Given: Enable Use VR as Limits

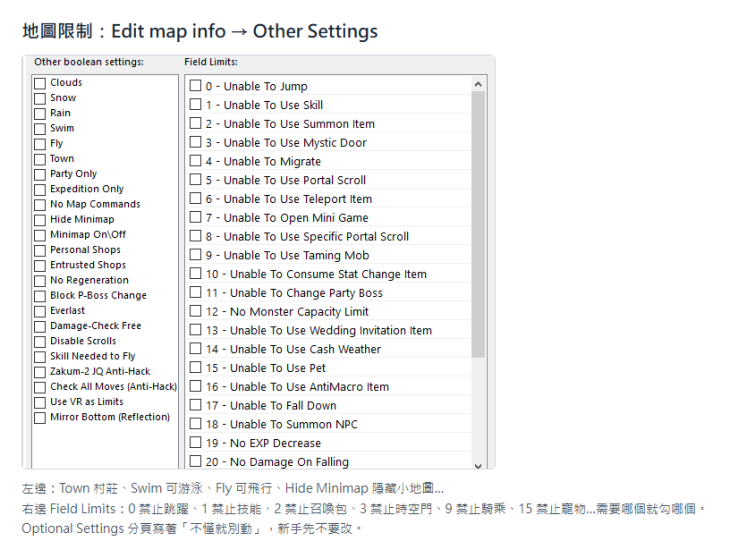Looking at the screenshot, I should tap(40, 403).
